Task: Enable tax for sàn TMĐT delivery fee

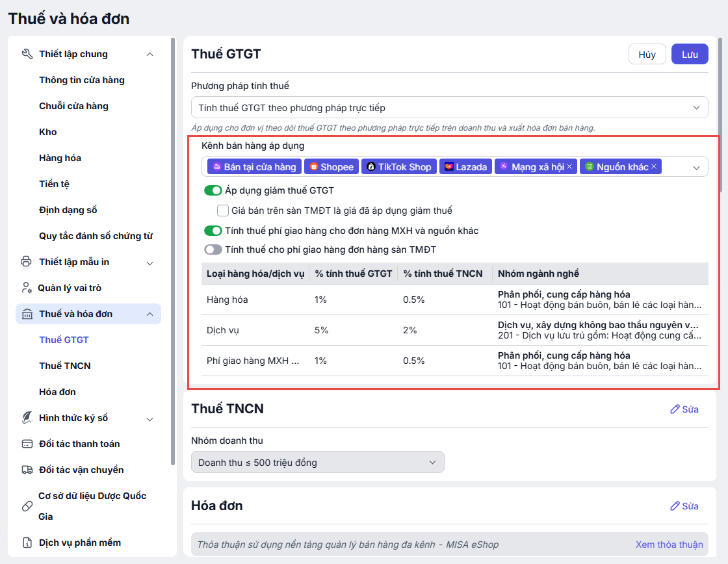Action: click(x=213, y=250)
